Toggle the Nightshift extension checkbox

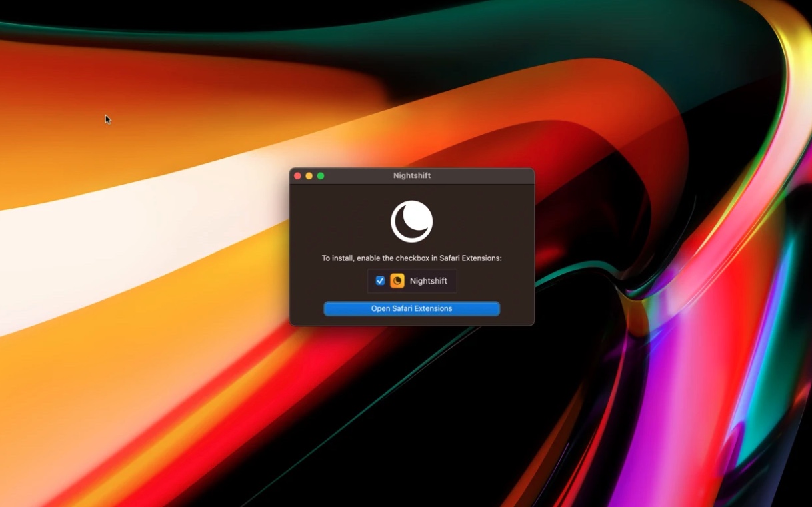[x=380, y=281]
